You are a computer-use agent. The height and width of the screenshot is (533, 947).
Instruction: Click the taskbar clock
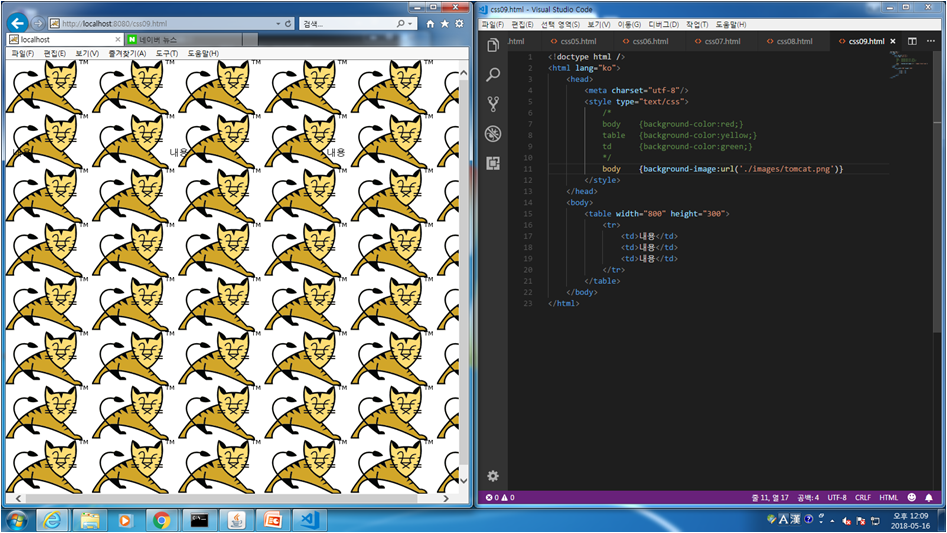tap(910, 520)
